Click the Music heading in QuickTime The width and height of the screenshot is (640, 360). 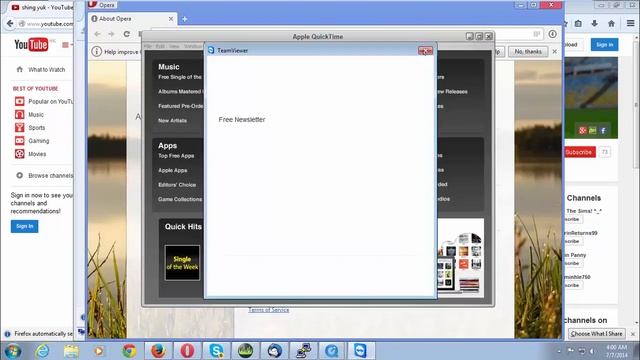(169, 67)
